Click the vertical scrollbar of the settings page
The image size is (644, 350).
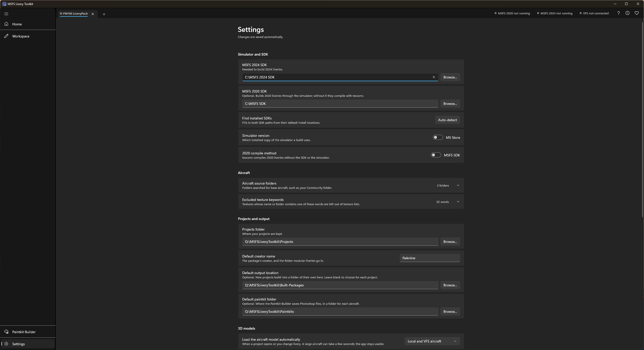(x=642, y=120)
